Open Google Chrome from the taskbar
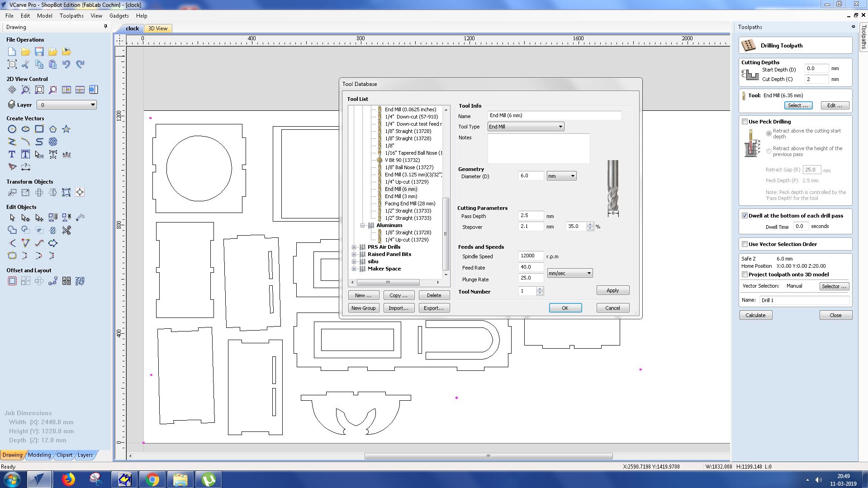 point(152,479)
